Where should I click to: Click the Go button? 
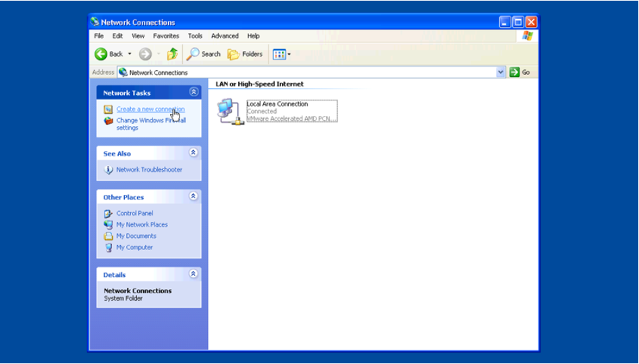[520, 72]
